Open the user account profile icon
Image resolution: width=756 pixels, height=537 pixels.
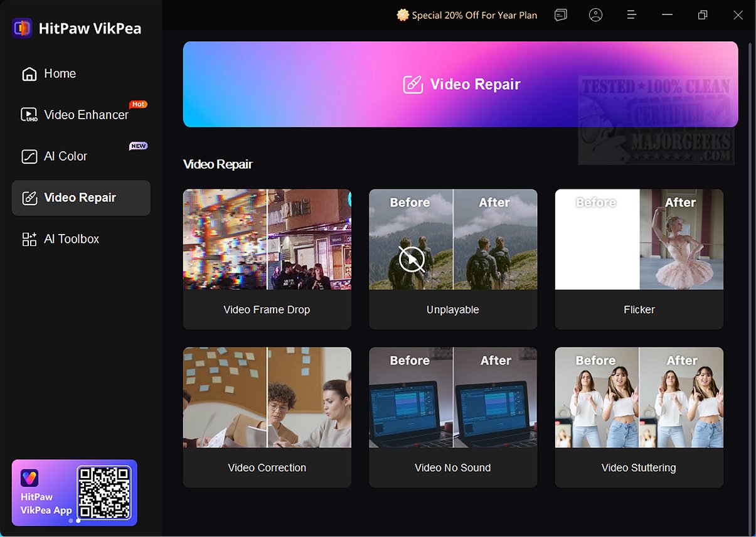click(x=596, y=15)
